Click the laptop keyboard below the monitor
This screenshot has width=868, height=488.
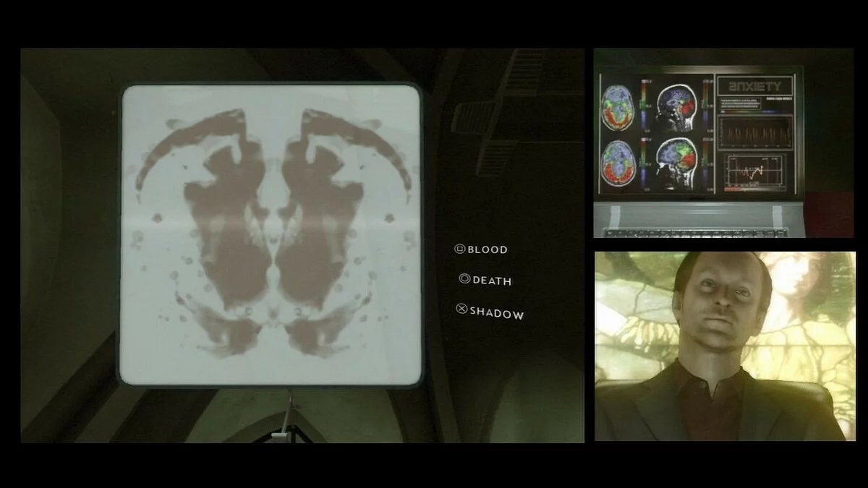tap(697, 233)
